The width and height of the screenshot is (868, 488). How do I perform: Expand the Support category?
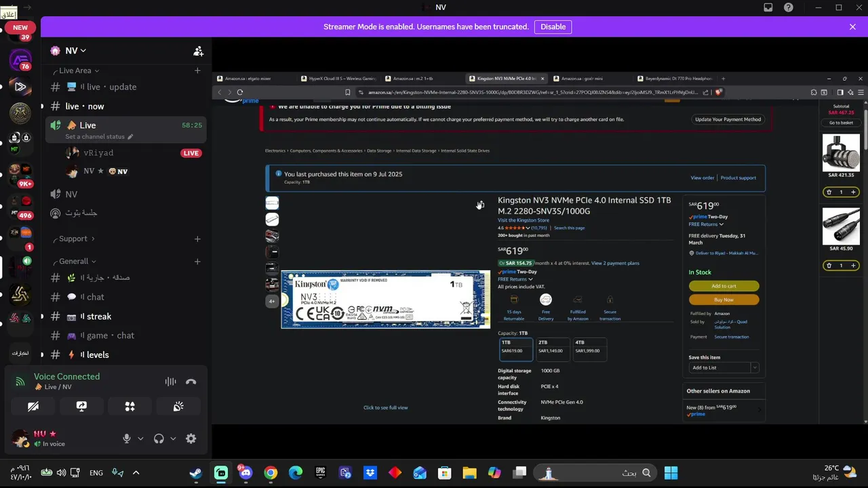(x=77, y=239)
